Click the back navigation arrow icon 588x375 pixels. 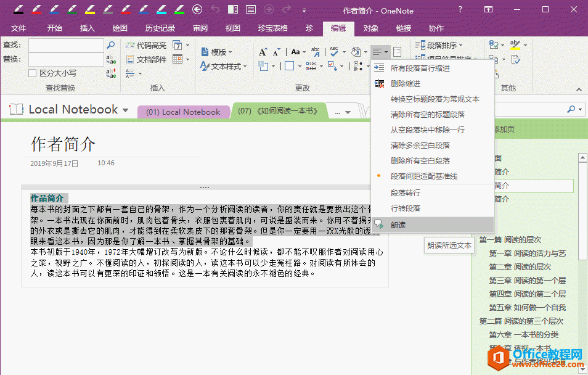(x=197, y=10)
